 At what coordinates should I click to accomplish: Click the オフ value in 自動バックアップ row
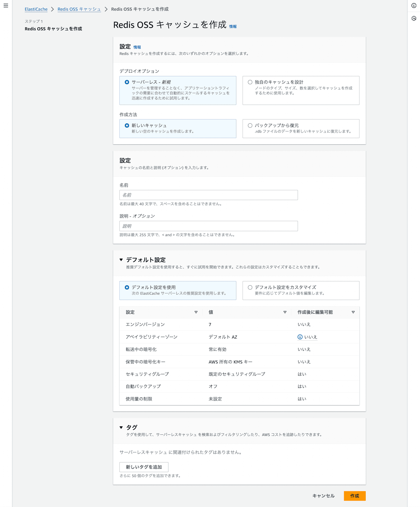pos(213,386)
